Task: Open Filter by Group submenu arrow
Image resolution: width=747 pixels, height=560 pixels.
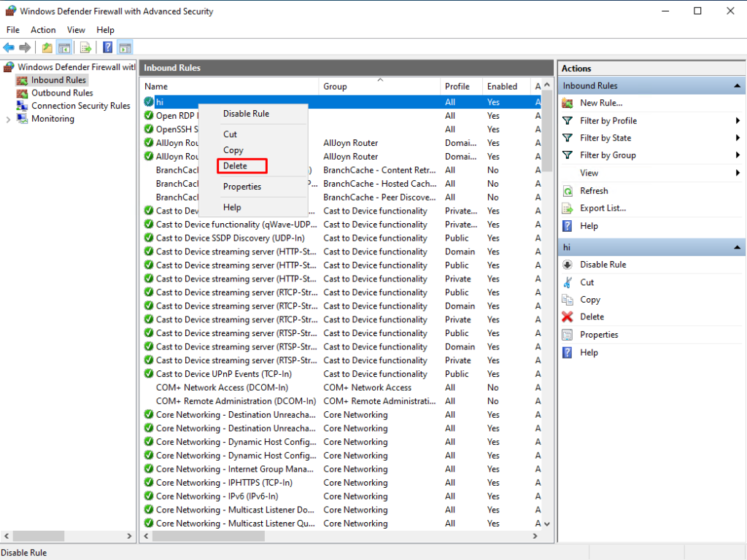Action: (738, 155)
